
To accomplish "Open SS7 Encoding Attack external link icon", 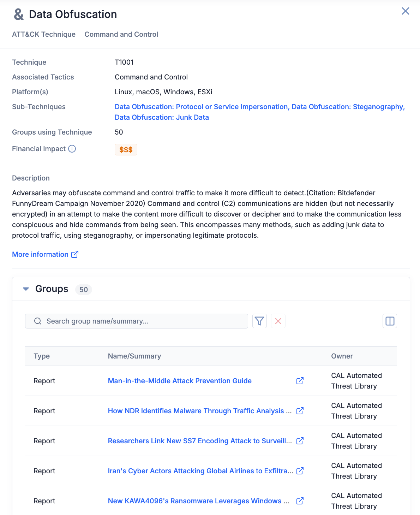I will point(300,441).
